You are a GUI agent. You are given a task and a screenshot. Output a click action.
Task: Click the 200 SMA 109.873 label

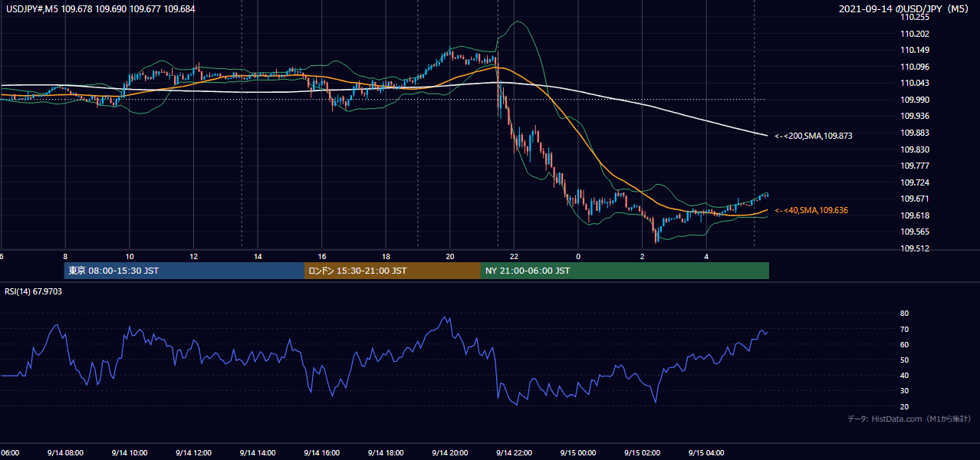(813, 136)
